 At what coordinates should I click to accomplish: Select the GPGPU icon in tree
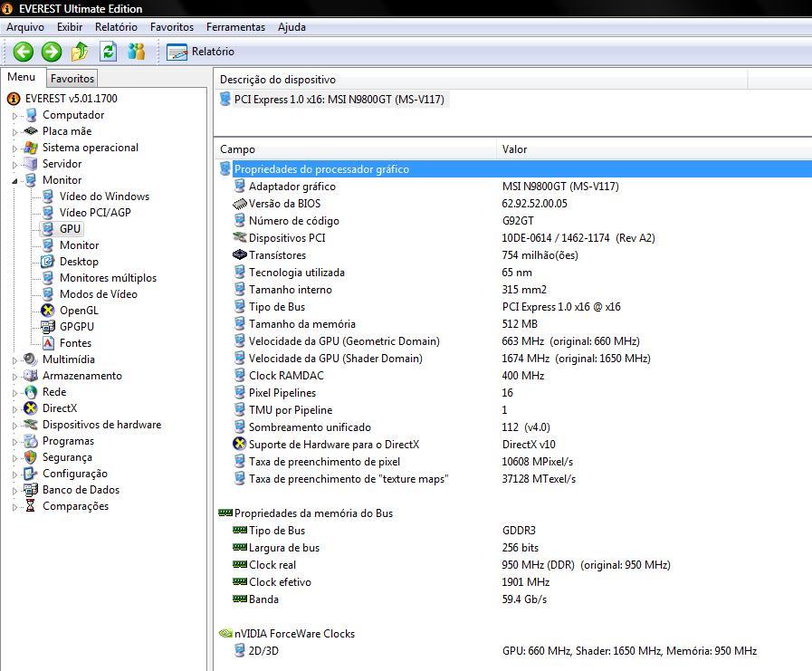click(x=48, y=326)
